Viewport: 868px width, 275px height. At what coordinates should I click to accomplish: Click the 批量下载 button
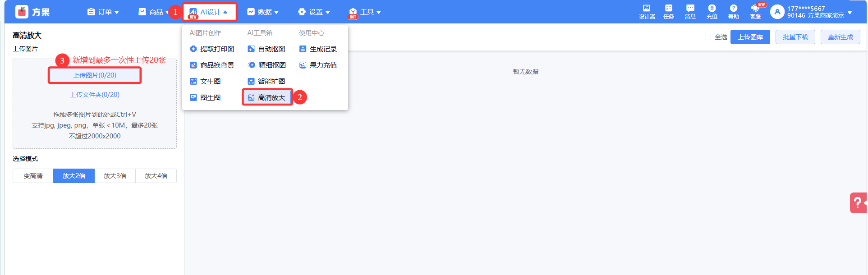795,37
